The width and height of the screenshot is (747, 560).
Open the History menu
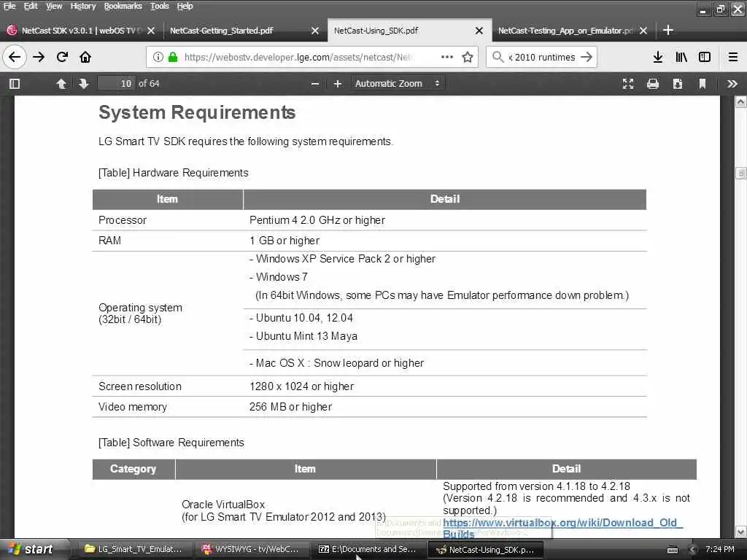pos(83,6)
